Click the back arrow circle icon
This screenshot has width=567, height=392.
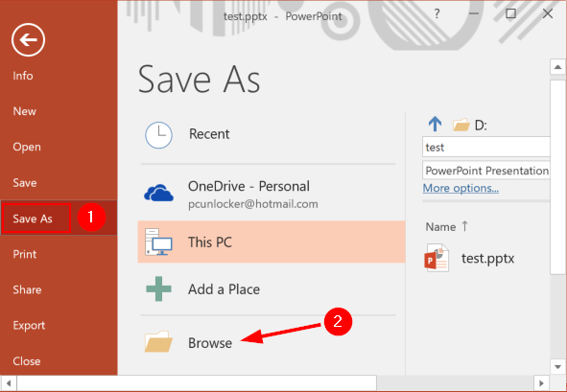pyautogui.click(x=28, y=39)
